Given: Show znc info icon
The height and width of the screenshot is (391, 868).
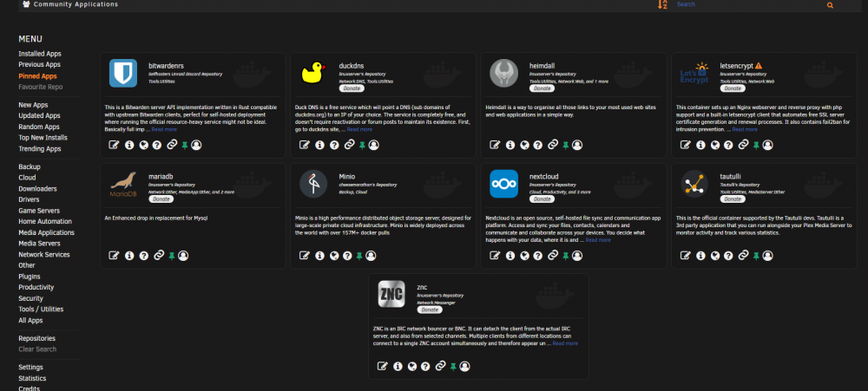Looking at the screenshot, I should coord(398,366).
